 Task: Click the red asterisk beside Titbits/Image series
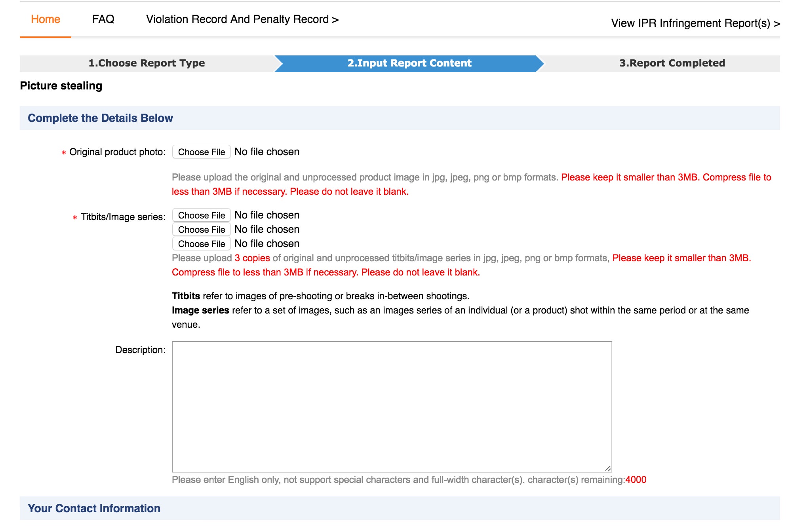point(74,217)
